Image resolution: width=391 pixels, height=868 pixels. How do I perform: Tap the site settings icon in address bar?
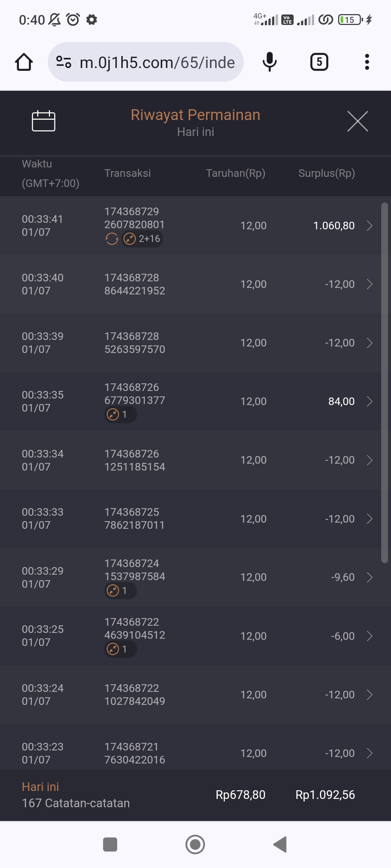(64, 62)
